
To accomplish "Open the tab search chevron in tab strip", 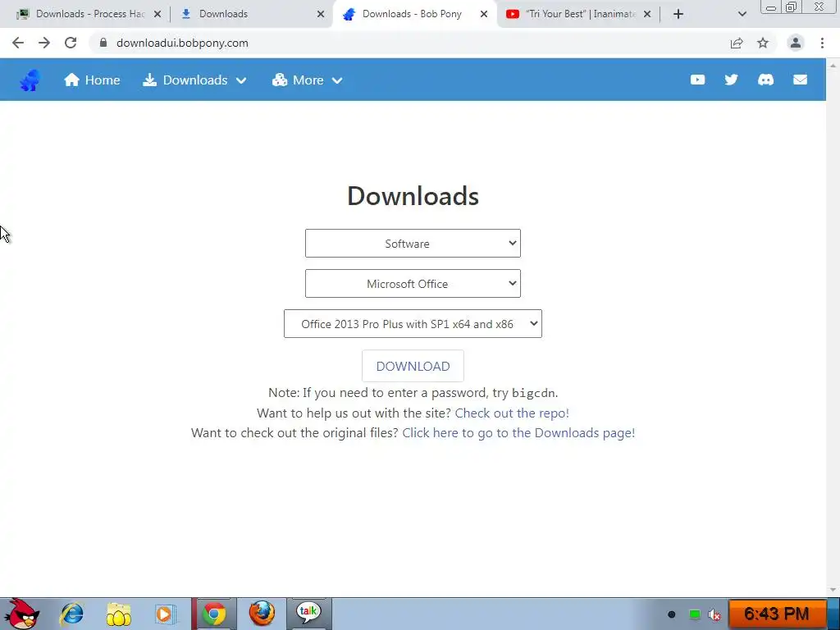I will point(742,15).
